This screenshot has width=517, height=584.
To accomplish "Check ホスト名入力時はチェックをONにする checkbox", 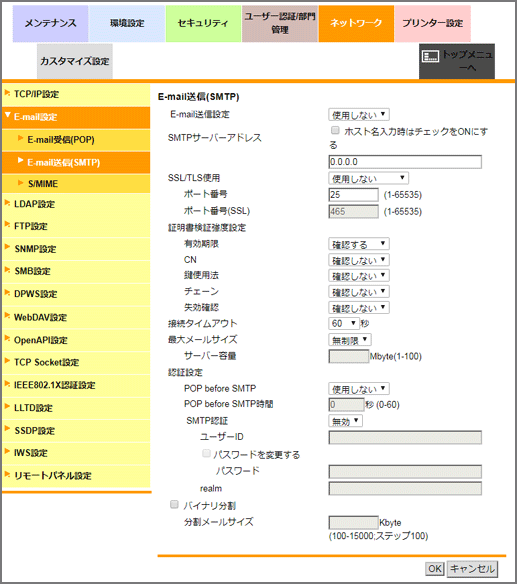I will point(335,130).
